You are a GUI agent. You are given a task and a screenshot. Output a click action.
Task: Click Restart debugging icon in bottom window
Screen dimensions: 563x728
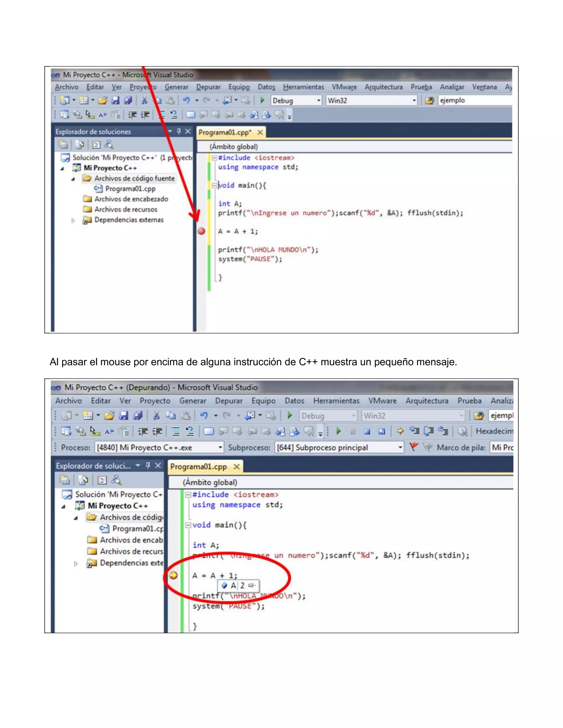click(382, 432)
